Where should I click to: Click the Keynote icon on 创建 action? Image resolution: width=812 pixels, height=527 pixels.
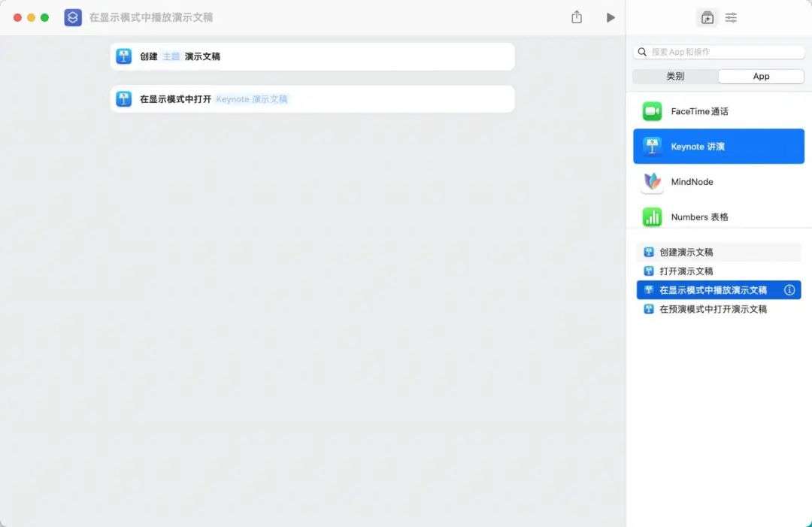(124, 56)
